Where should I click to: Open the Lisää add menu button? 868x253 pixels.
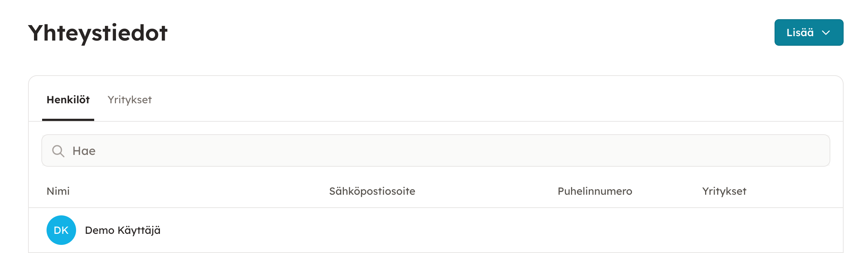pyautogui.click(x=808, y=32)
